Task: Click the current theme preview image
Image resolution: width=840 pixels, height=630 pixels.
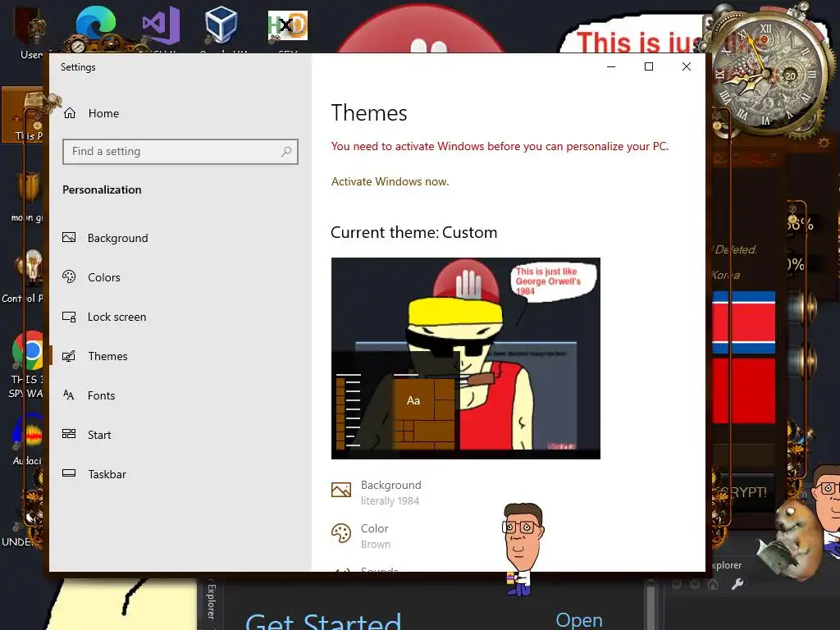Action: pyautogui.click(x=466, y=358)
